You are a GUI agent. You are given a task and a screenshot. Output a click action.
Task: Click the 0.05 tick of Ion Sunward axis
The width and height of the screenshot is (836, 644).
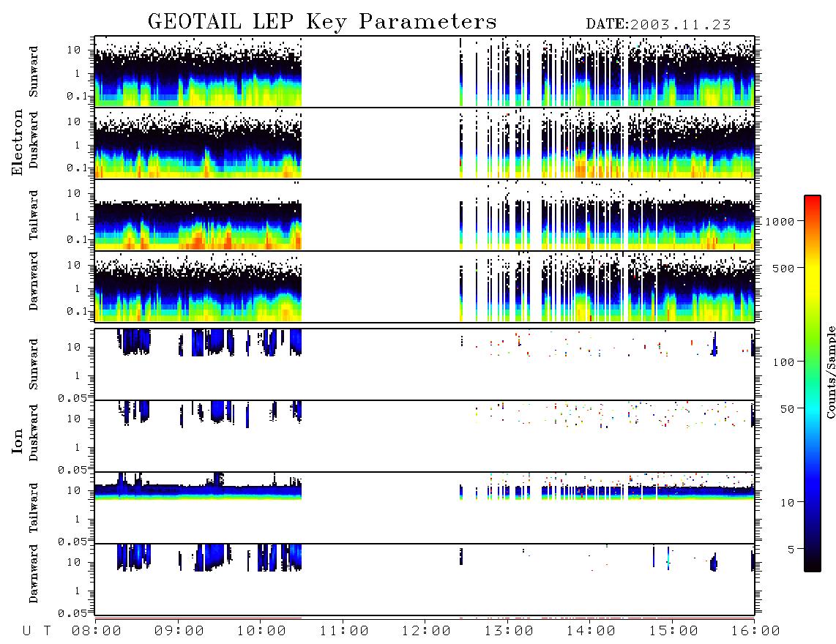tap(72, 397)
